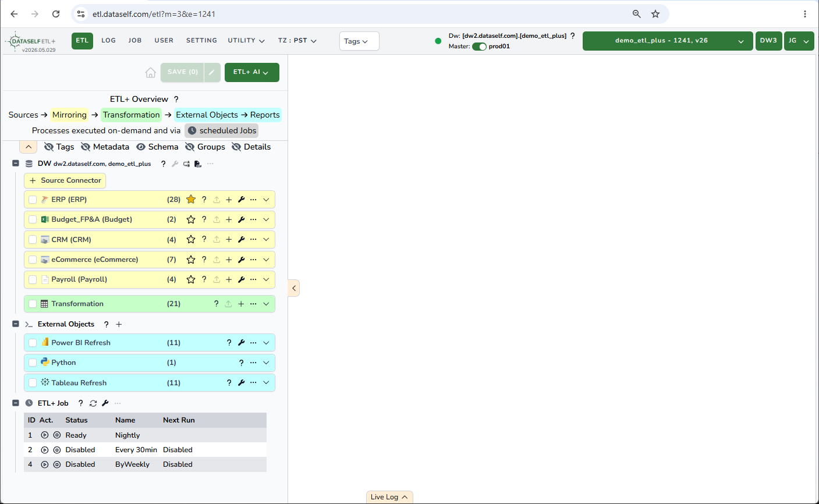Open more options for Python row

coord(253,363)
